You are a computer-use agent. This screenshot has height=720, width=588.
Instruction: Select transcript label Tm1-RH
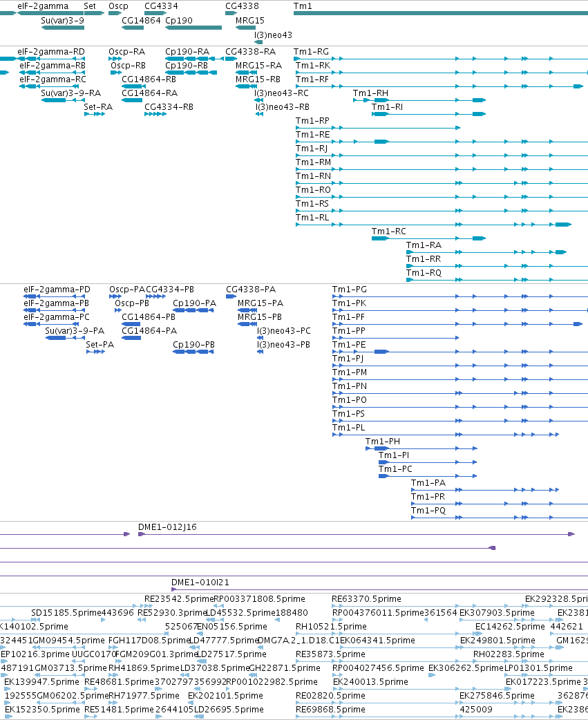370,93
